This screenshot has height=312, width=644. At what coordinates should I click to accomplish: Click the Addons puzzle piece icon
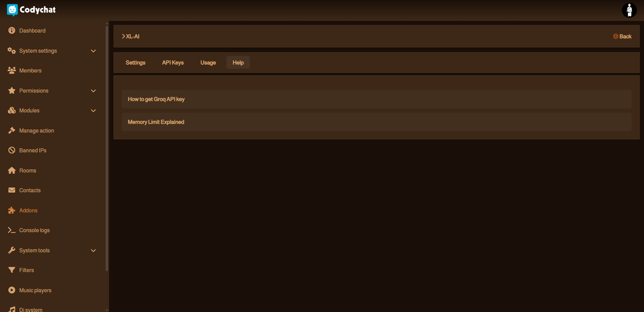point(12,210)
